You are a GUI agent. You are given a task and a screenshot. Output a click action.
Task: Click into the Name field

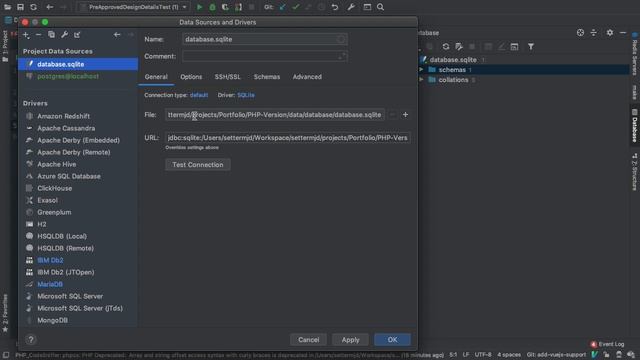(264, 39)
